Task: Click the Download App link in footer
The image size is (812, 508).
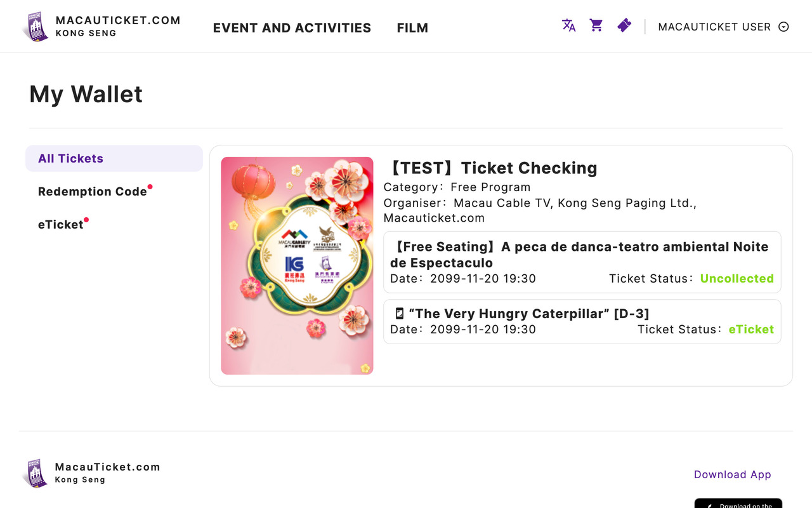Action: tap(732, 474)
